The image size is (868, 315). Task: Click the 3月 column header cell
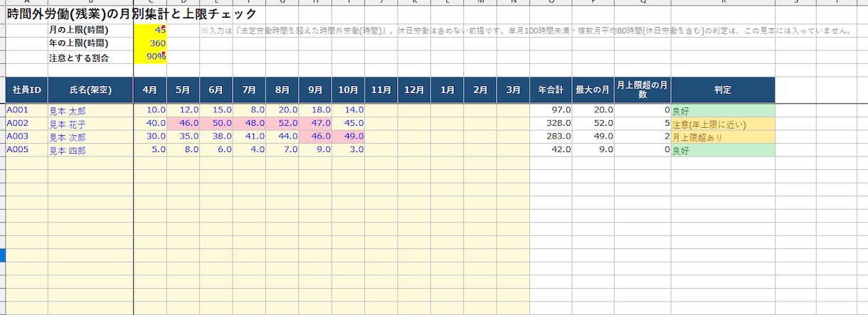click(x=513, y=90)
